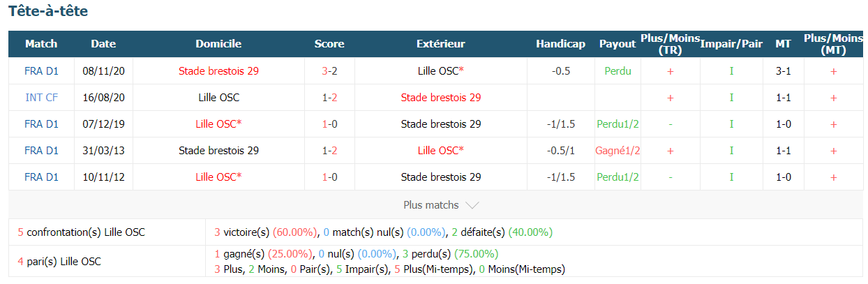The height and width of the screenshot is (284, 868).
Task: Select the Payout column header
Action: click(x=618, y=44)
